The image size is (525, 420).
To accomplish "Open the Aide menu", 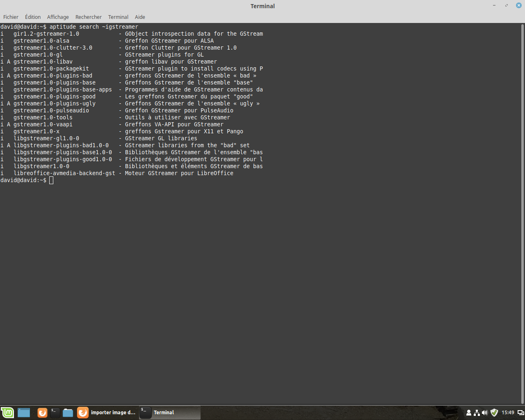I will point(140,17).
